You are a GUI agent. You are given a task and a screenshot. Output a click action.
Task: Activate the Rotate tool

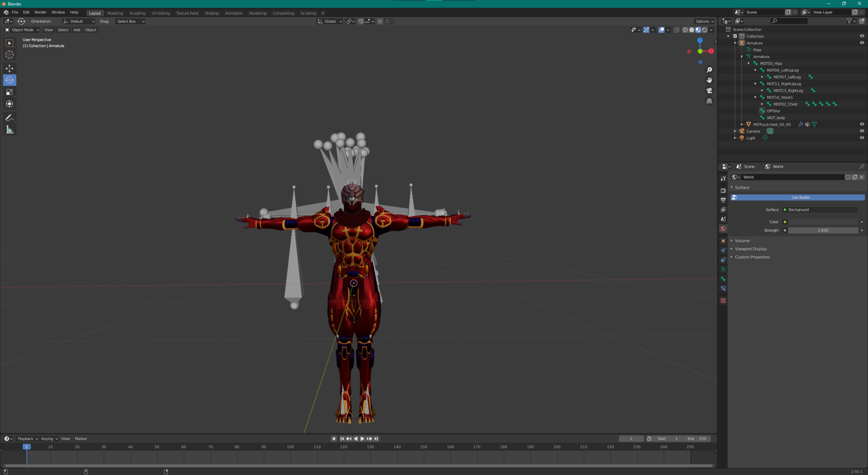tap(9, 80)
